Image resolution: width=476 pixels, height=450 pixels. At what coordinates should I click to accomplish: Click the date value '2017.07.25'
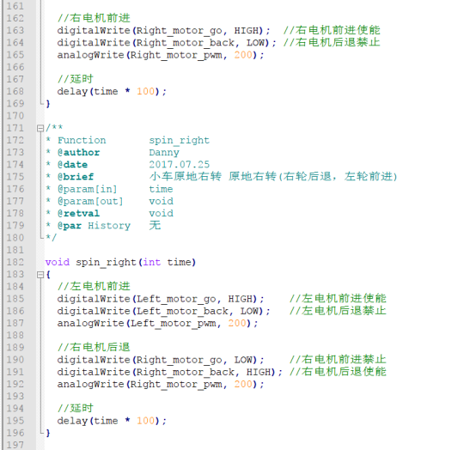pyautogui.click(x=179, y=165)
